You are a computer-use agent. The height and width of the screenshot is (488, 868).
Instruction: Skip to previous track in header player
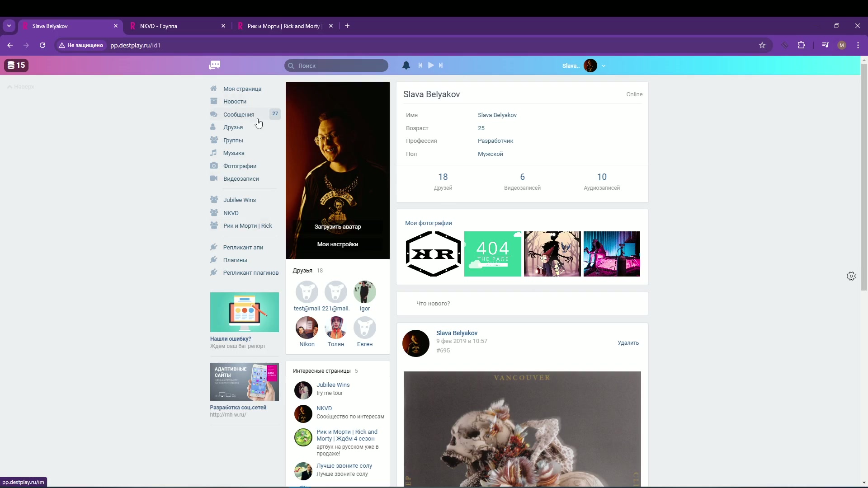(420, 66)
